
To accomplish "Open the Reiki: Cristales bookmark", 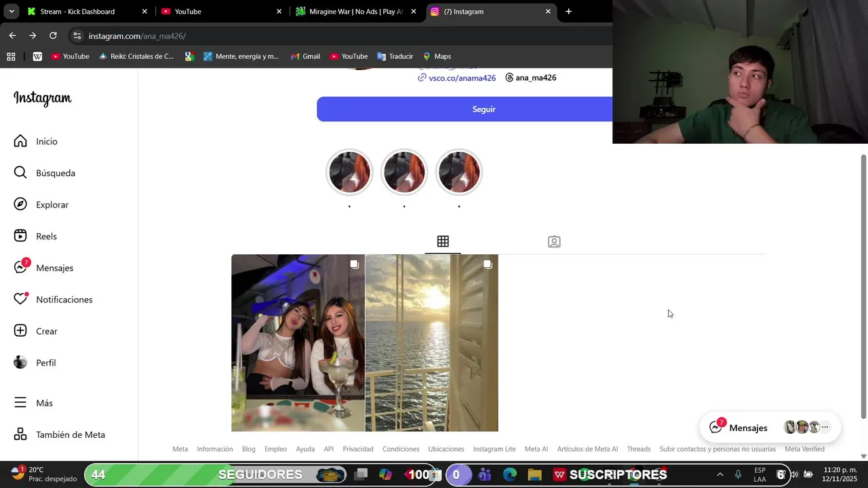I will coord(136,56).
